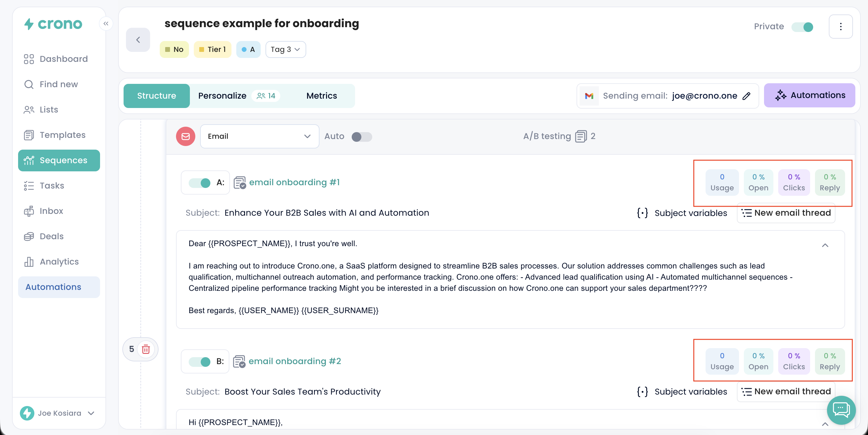Toggle the Private switch off

pyautogui.click(x=803, y=27)
